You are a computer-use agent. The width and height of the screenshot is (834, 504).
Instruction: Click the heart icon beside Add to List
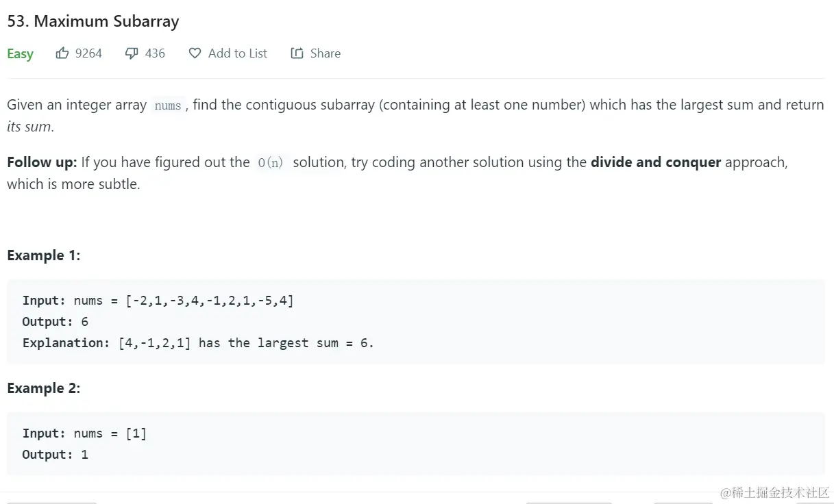point(195,53)
